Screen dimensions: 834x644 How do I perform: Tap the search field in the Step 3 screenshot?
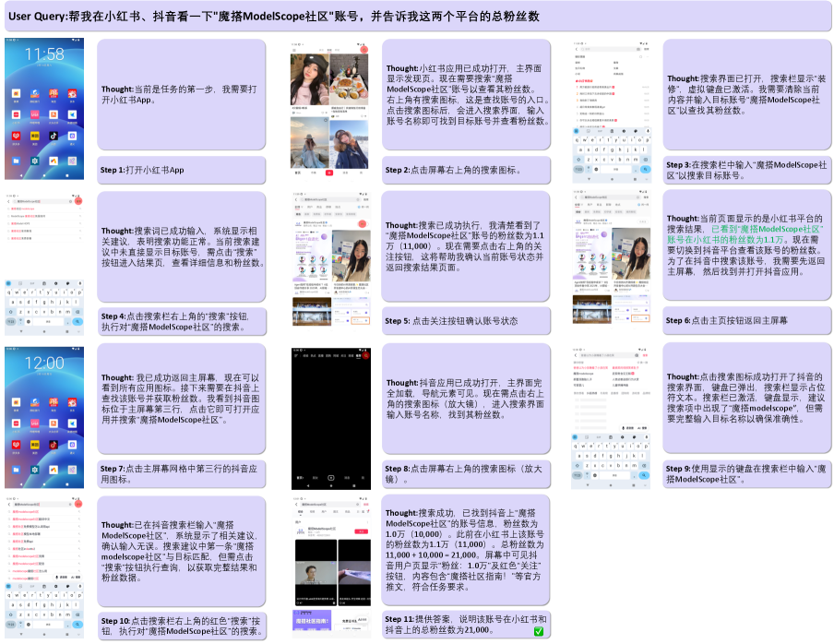pyautogui.click(x=610, y=49)
